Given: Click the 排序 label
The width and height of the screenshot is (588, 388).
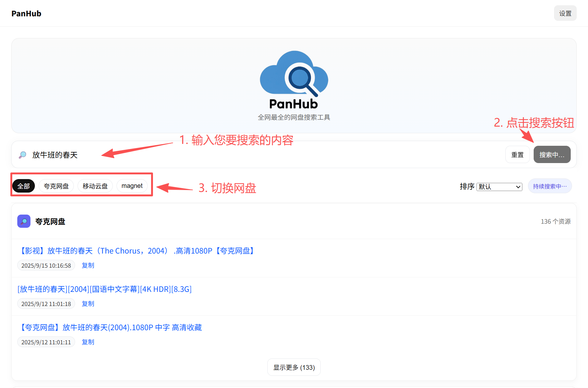Looking at the screenshot, I should 467,187.
